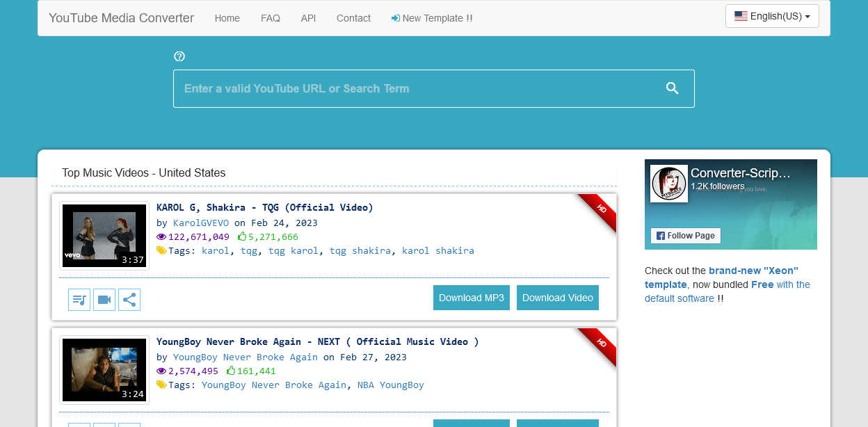Click Follow Page Facebook button
868x427 pixels.
(686, 236)
